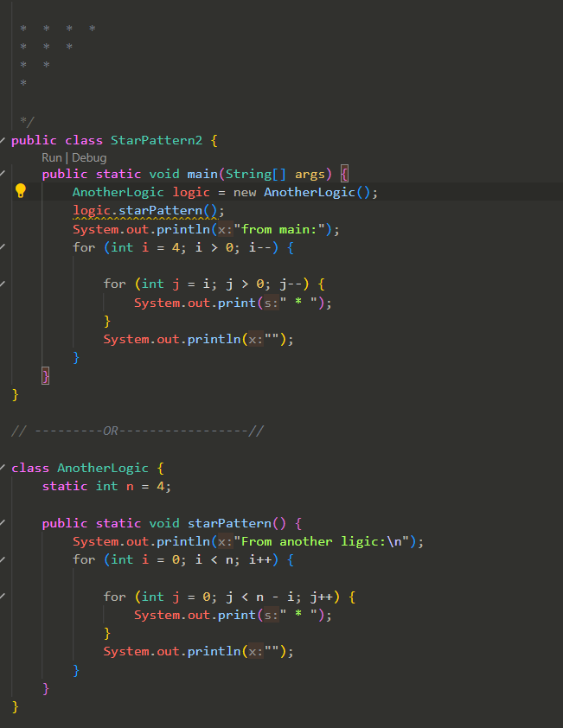The image size is (563, 728).
Task: Click the 'i--' decrement expression
Action: pyautogui.click(x=260, y=247)
